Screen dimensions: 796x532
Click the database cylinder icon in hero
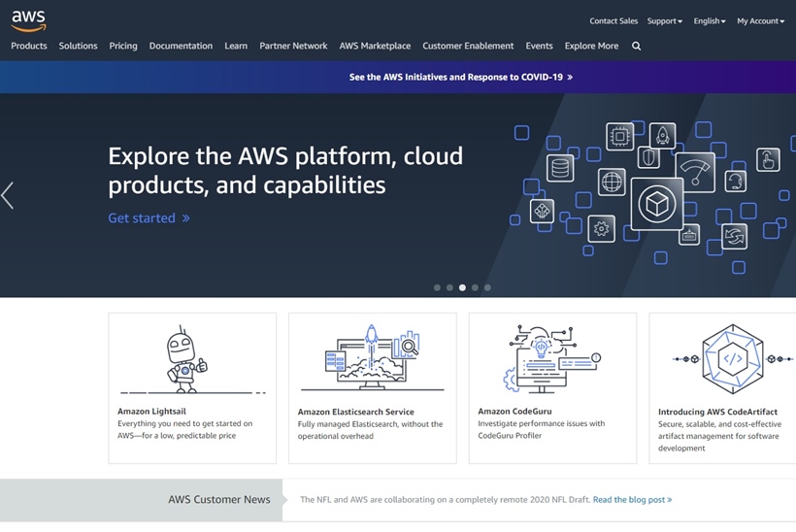(x=560, y=168)
